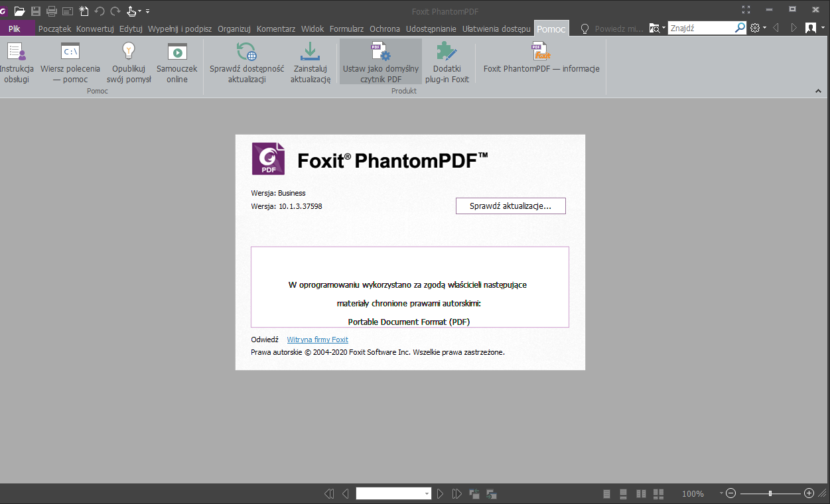Switch to the Wypełnij i podpisz tab

click(180, 29)
